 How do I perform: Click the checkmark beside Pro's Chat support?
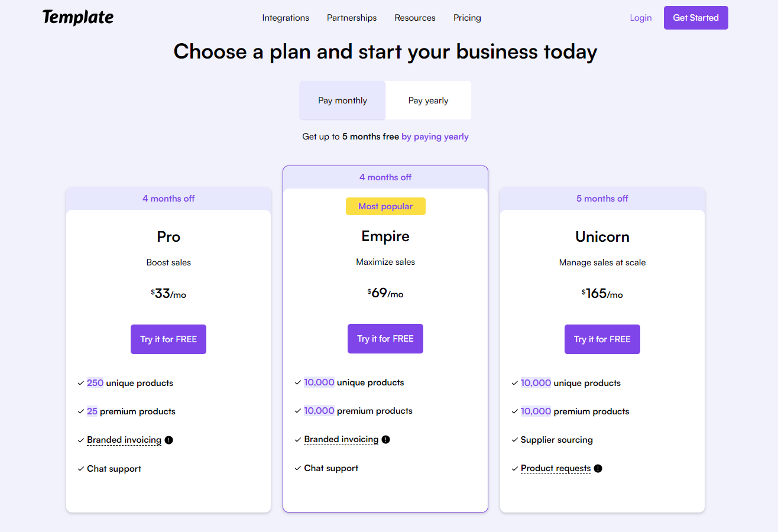pos(80,468)
